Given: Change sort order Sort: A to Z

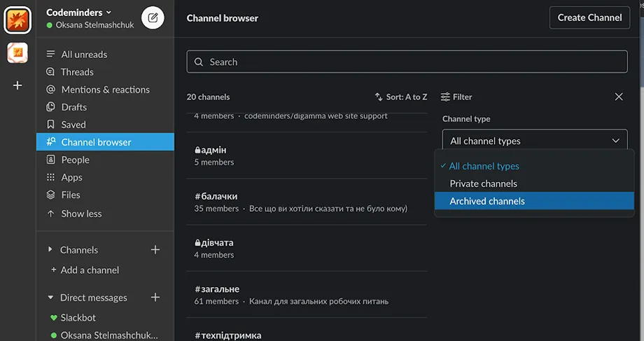Looking at the screenshot, I should 401,97.
